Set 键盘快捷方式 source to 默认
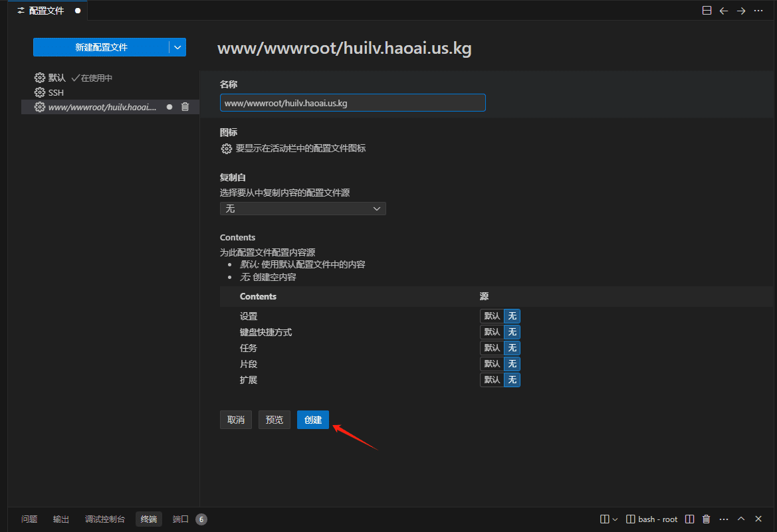Image resolution: width=777 pixels, height=532 pixels. (492, 332)
